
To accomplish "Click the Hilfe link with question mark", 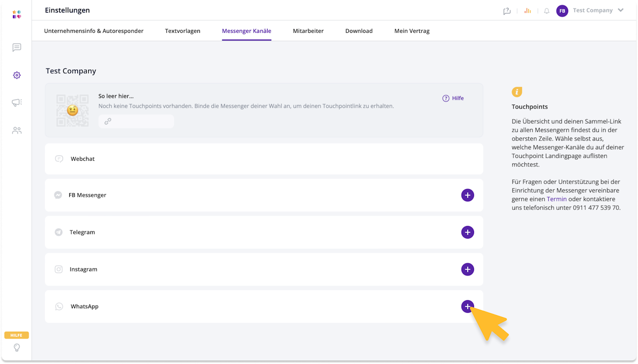I will [453, 98].
